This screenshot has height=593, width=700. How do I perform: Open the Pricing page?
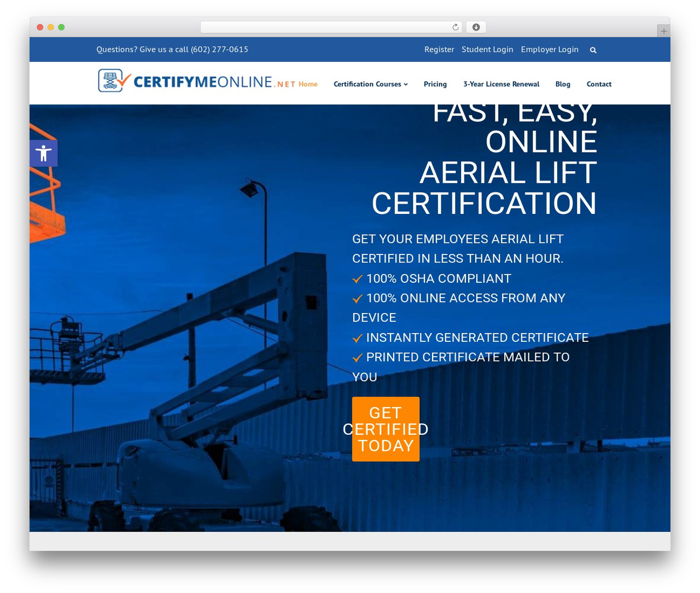435,84
